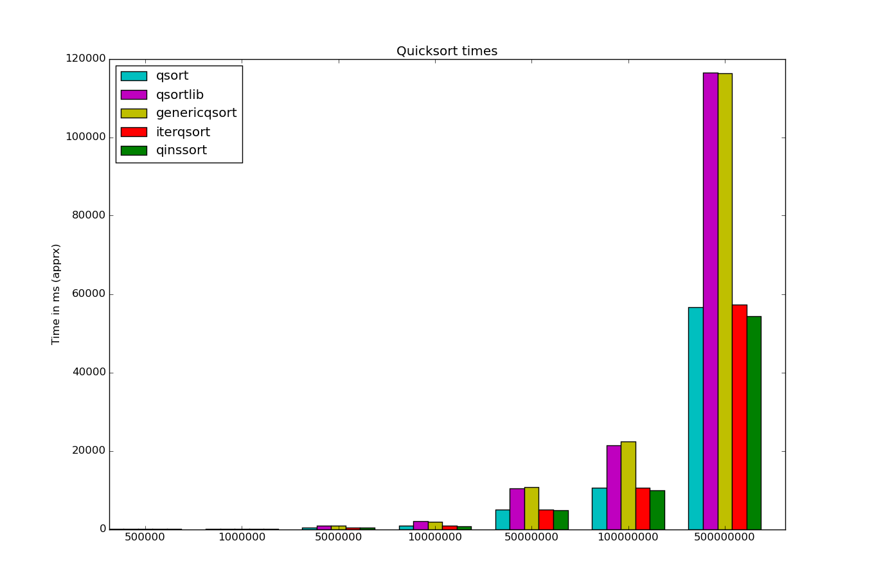The width and height of the screenshot is (872, 588).
Task: Click the magenta qsortlib bar at 500000000
Action: [x=710, y=301]
